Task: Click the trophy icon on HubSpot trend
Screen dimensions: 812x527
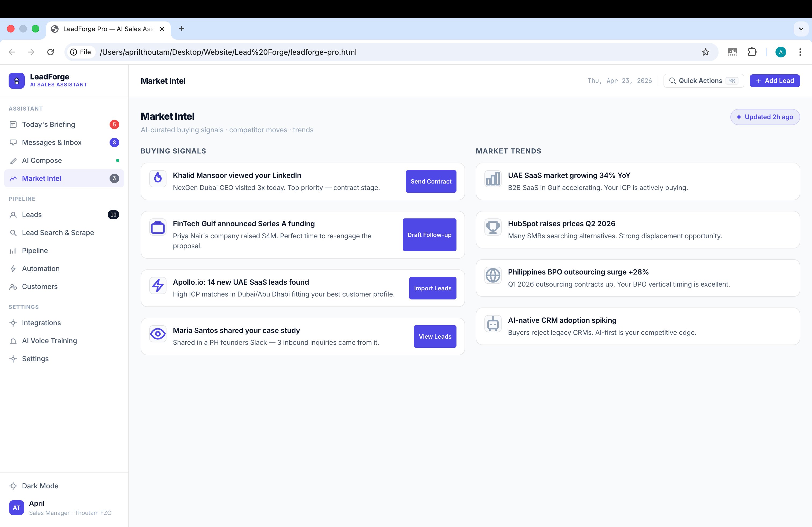Action: pyautogui.click(x=493, y=227)
